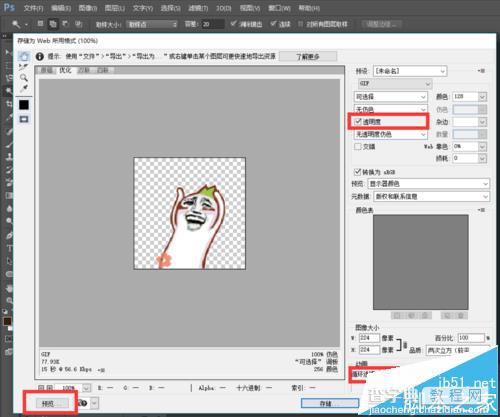Open the 滤镜 menu
500x417 pixels.
click(198, 8)
